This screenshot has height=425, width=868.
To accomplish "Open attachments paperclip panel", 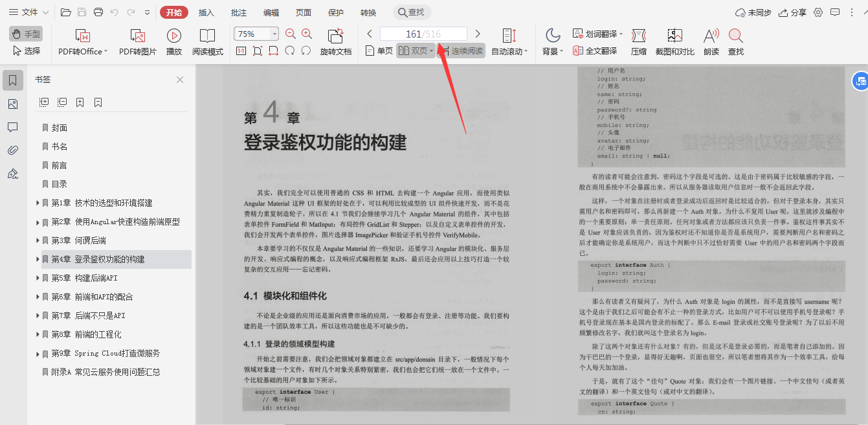I will click(x=12, y=150).
